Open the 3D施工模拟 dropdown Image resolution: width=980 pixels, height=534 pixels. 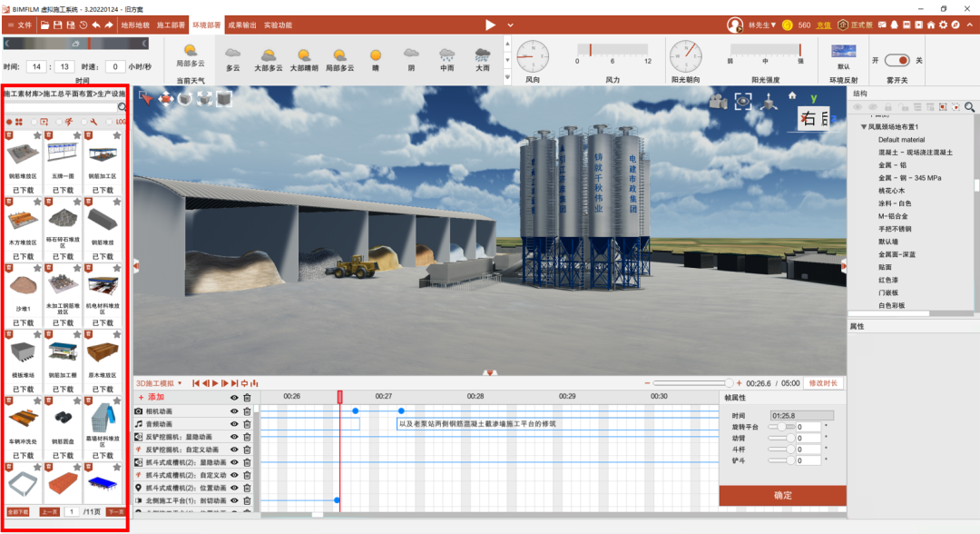click(160, 383)
